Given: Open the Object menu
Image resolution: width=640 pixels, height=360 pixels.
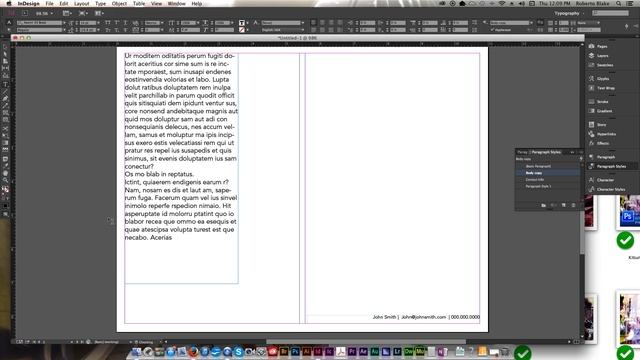Looking at the screenshot, I should pos(119,3).
